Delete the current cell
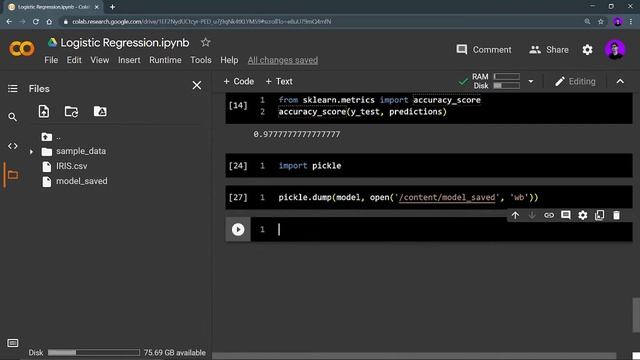640x360 pixels. pyautogui.click(x=616, y=215)
